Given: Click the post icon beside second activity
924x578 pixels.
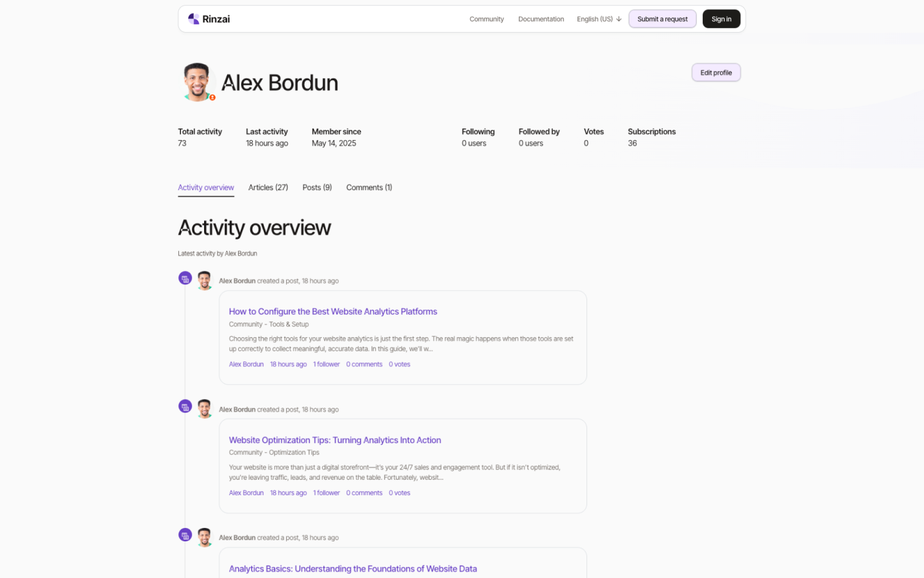Looking at the screenshot, I should [x=185, y=407].
